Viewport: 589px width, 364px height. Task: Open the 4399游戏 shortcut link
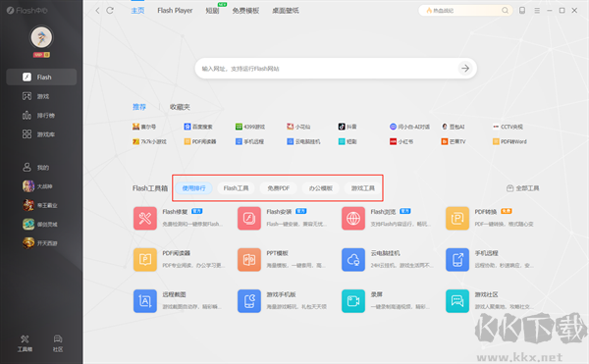click(250, 127)
